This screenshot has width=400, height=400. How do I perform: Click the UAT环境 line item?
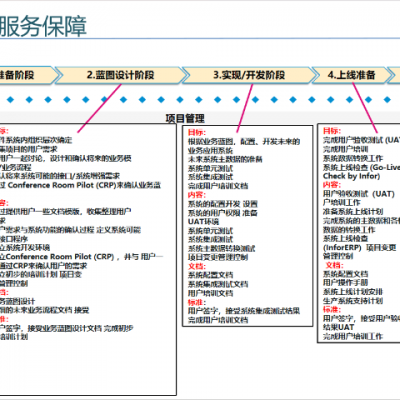203,221
